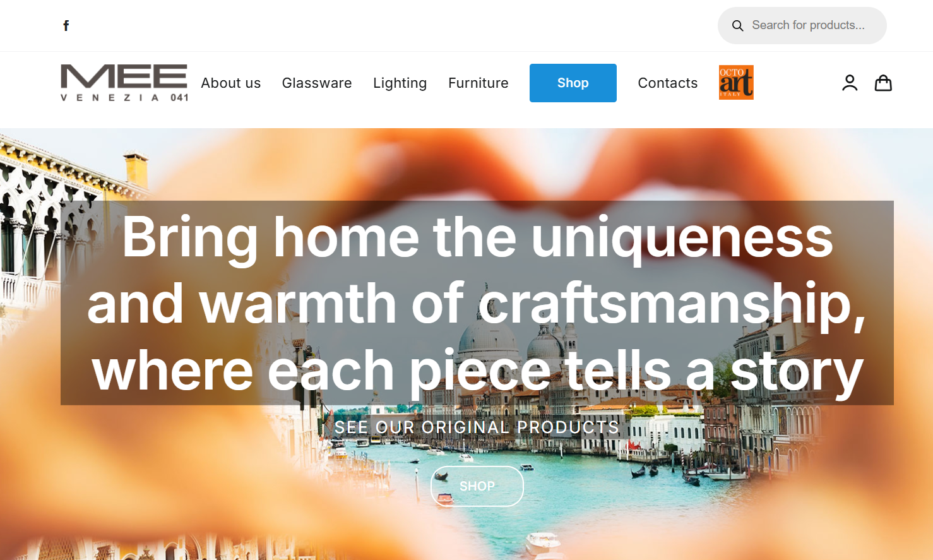Click the hero headline 'Bring home the uniqueness'
Screen dimensions: 933x560
477,237
